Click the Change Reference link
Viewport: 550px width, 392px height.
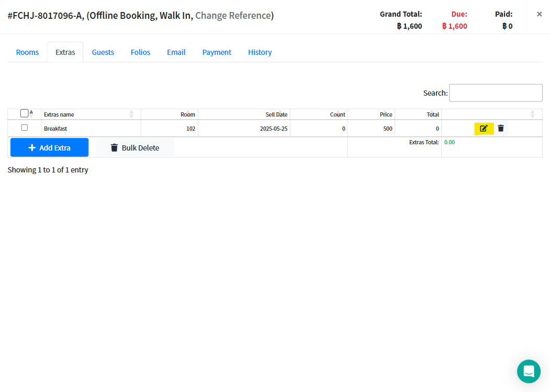(x=233, y=16)
